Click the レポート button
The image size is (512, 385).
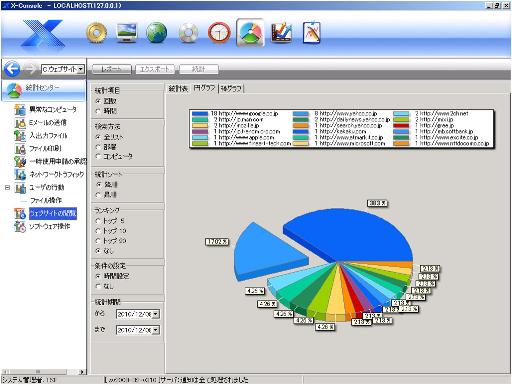click(111, 69)
